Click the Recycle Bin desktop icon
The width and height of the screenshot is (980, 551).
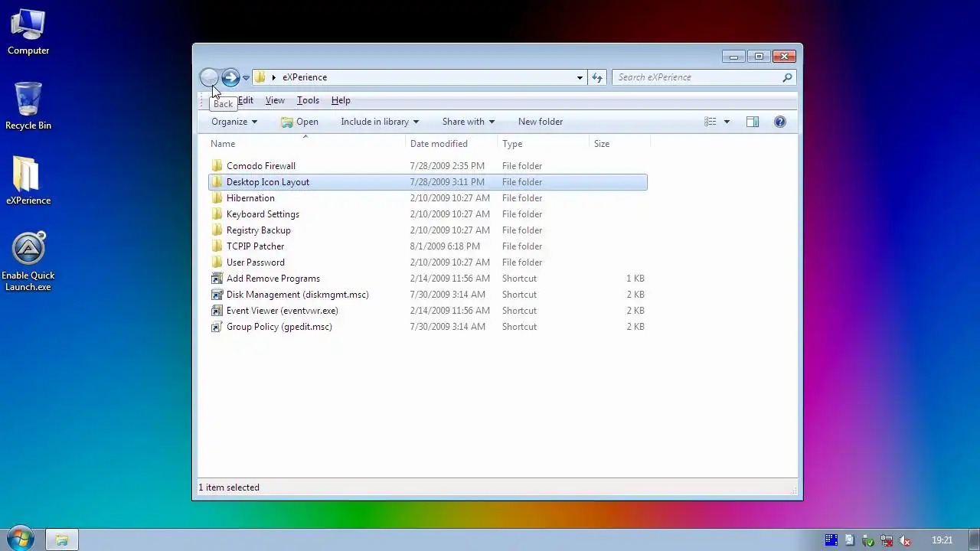28,106
